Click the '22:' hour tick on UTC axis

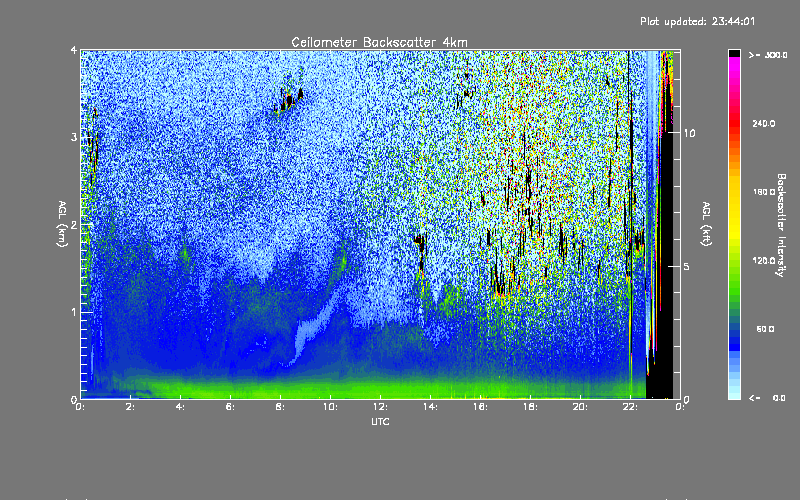(630, 407)
